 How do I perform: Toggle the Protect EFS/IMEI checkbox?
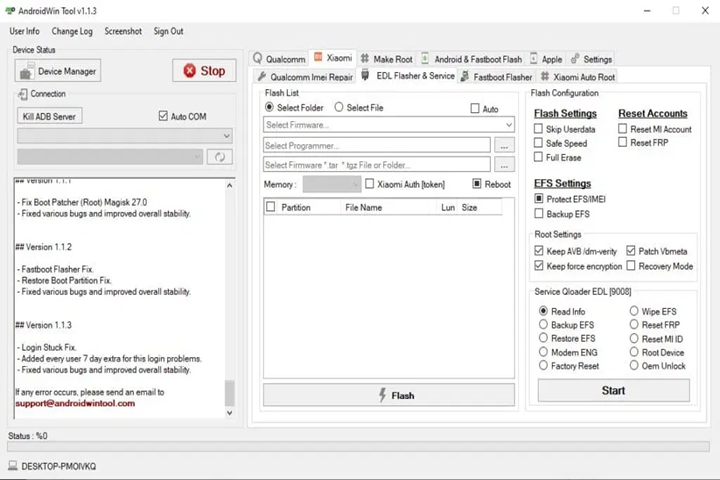tap(539, 199)
